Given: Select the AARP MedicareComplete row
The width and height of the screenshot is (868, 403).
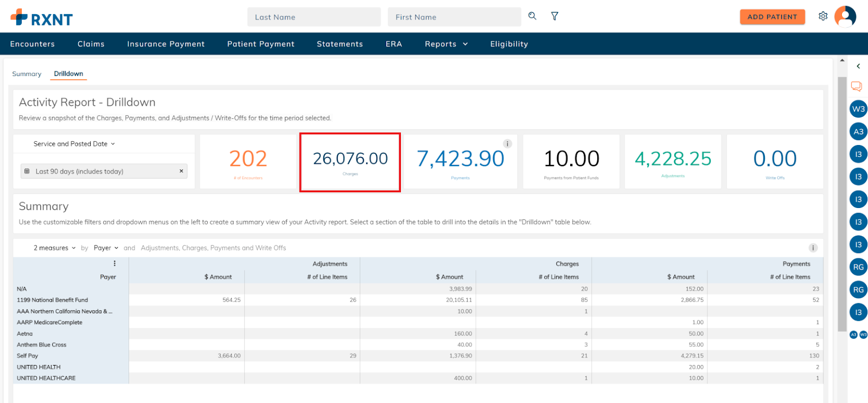Looking at the screenshot, I should tap(418, 322).
